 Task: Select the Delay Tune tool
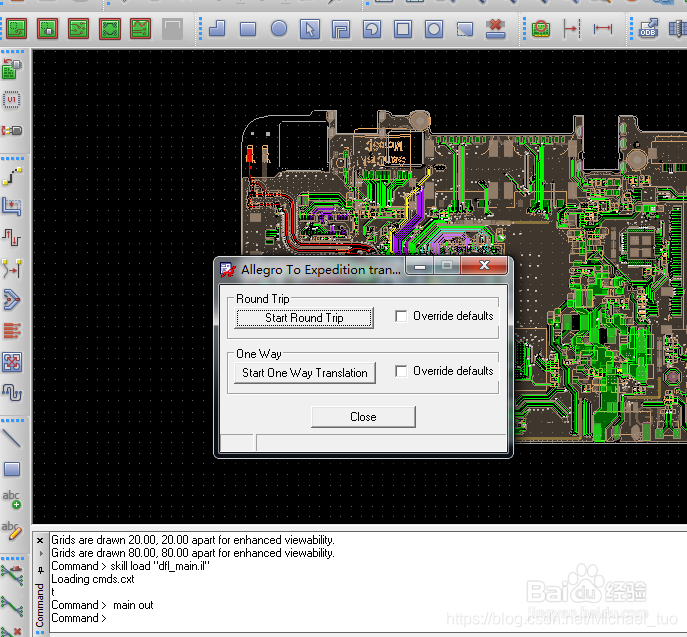coord(12,237)
